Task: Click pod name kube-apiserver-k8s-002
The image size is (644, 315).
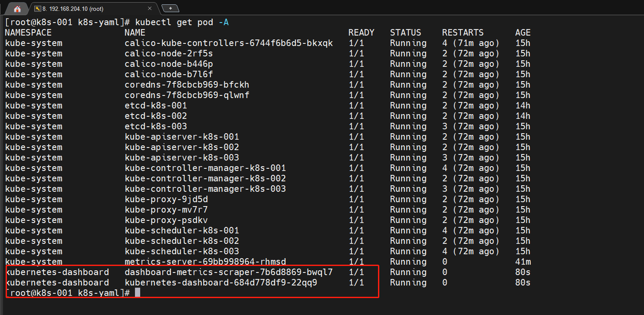Action: click(x=182, y=147)
